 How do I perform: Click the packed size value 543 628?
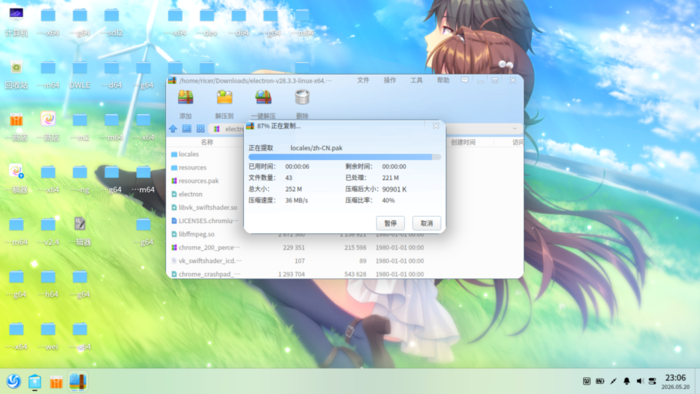pyautogui.click(x=355, y=274)
